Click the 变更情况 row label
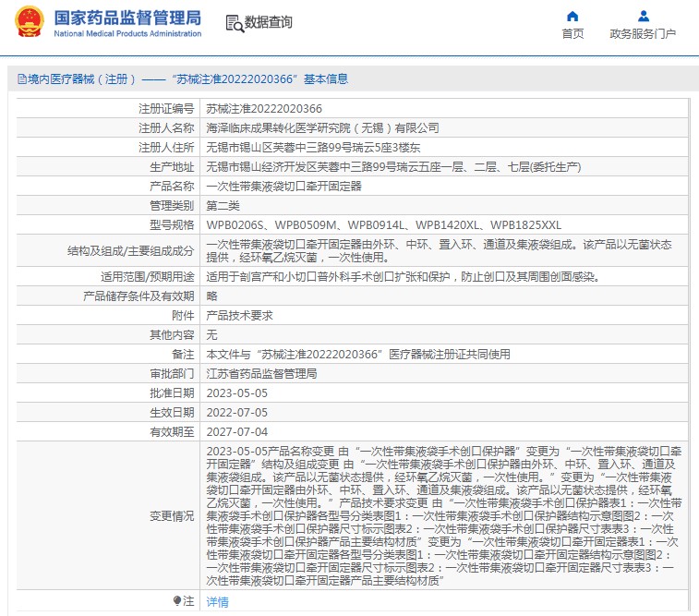 [172, 516]
